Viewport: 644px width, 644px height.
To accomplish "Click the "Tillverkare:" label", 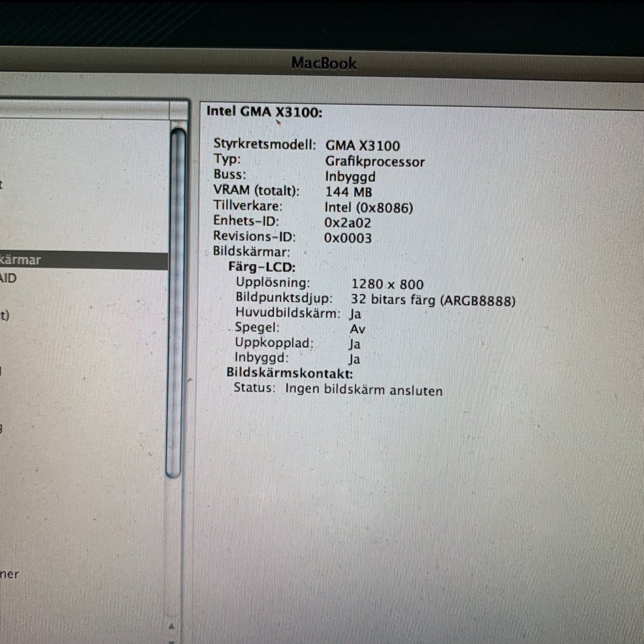I will coord(248,205).
